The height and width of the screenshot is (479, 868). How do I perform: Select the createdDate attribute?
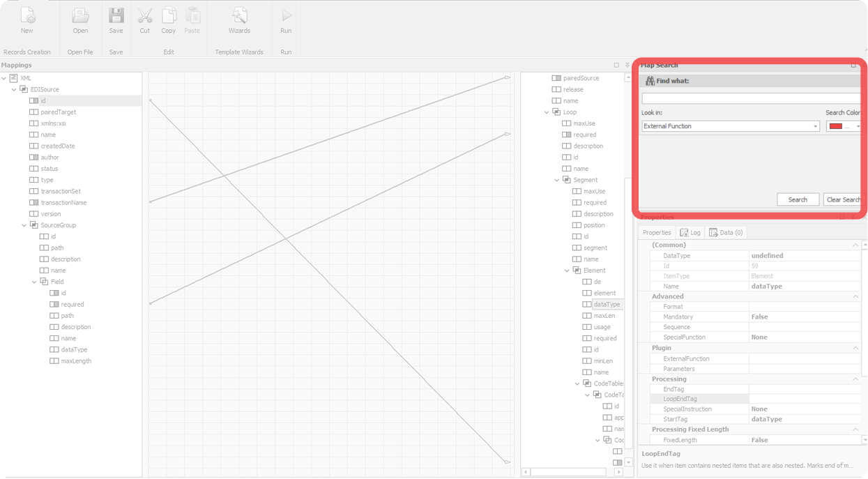tap(58, 146)
